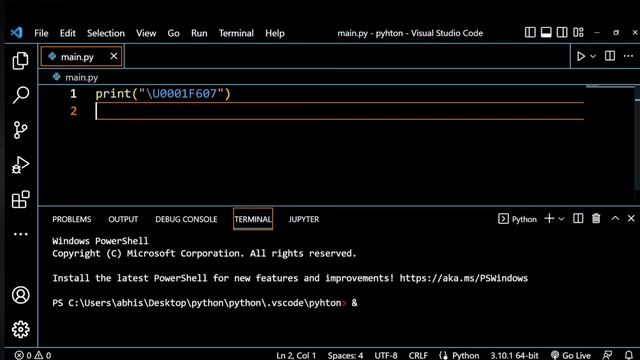Image resolution: width=640 pixels, height=360 pixels.
Task: Close the terminal panel
Action: pos(631,219)
